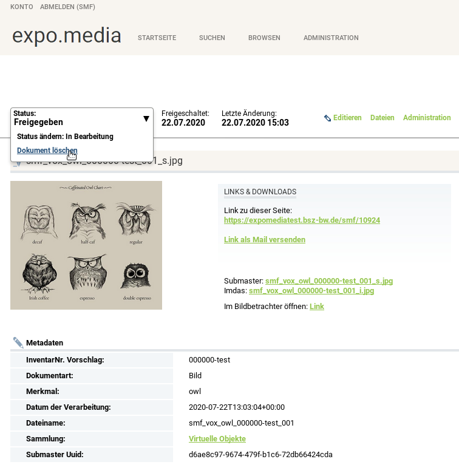Download Imdas file 001_i.jpg link
Image resolution: width=459 pixels, height=476 pixels.
click(311, 290)
